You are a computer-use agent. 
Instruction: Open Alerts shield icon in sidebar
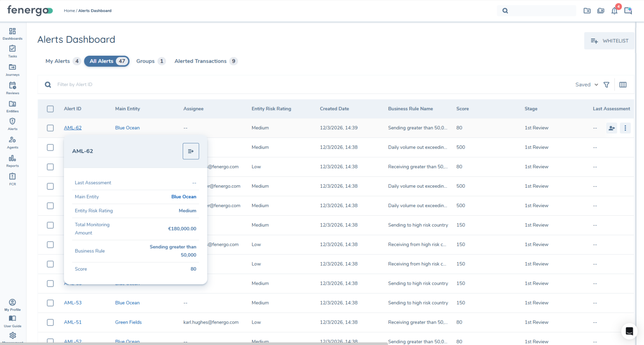point(12,124)
